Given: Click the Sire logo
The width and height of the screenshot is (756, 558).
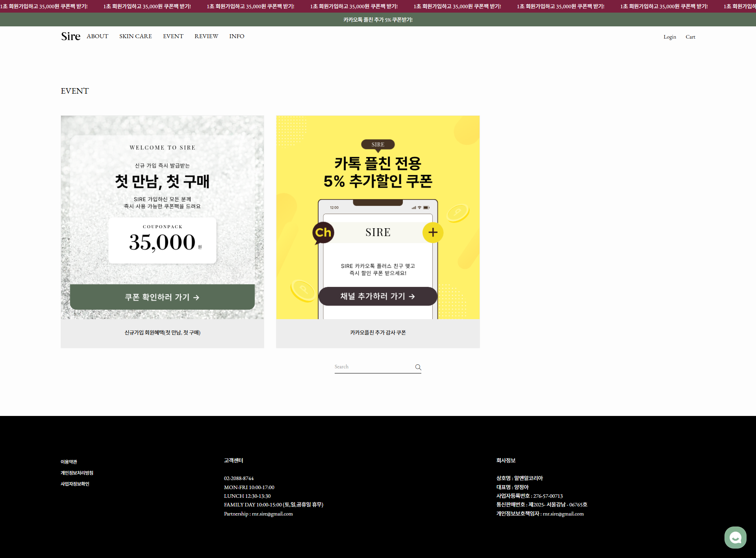Looking at the screenshot, I should point(71,36).
